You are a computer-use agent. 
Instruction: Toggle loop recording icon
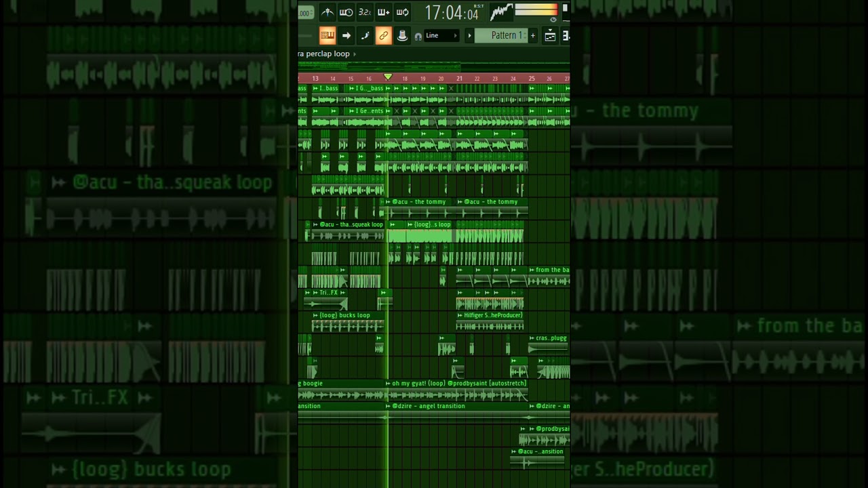402,12
